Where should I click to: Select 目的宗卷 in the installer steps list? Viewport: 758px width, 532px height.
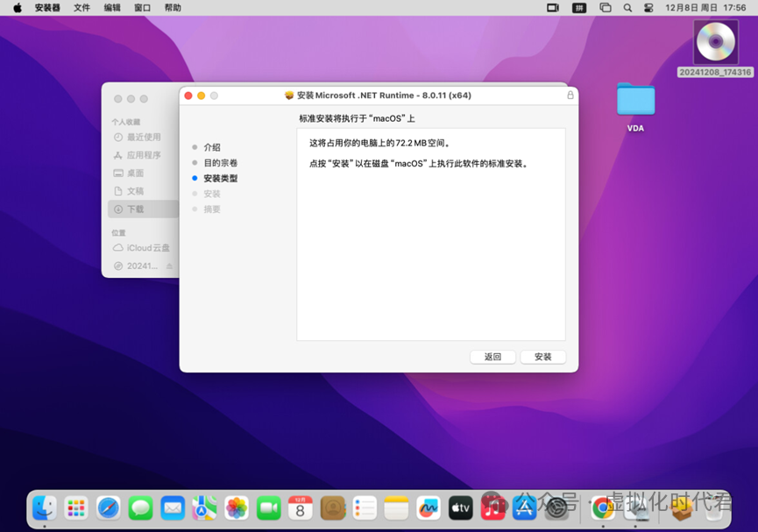click(x=220, y=162)
